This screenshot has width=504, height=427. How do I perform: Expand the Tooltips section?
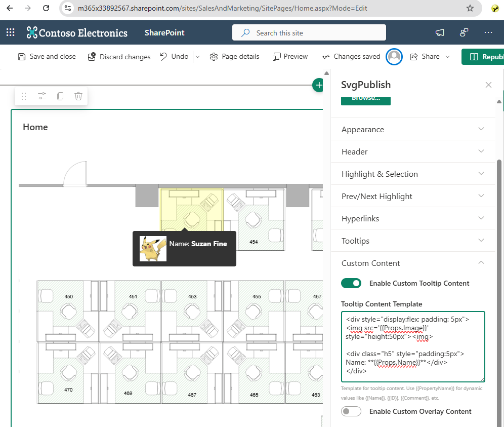click(x=413, y=241)
